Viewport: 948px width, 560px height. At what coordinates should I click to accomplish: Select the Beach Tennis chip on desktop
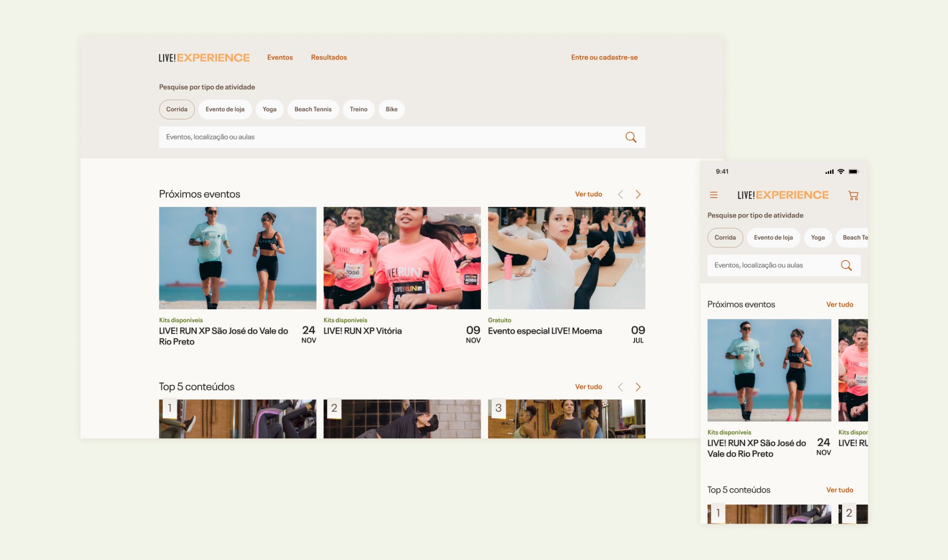tap(313, 109)
